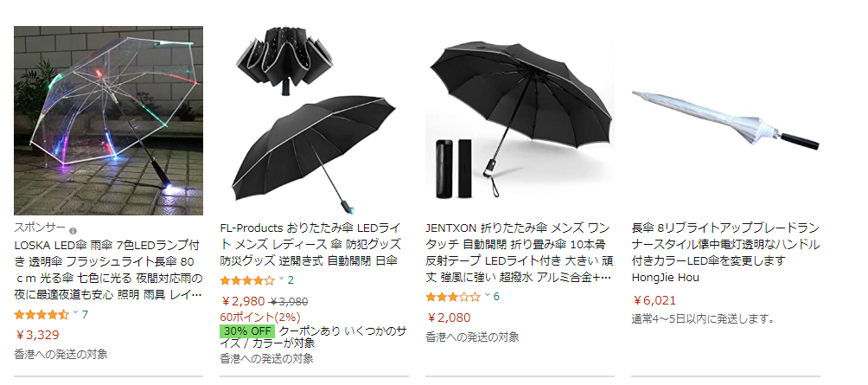Expand FL-Products rating breakdown chevron
Image resolution: width=868 pixels, height=385 pixels.
coord(281,278)
